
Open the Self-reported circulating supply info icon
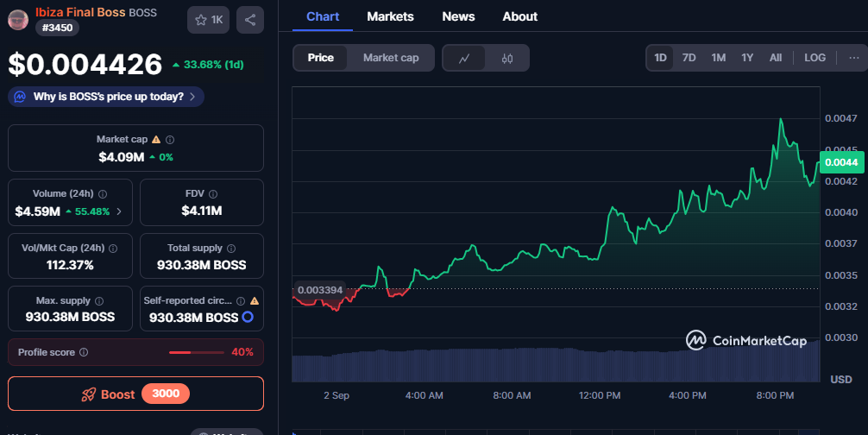[x=241, y=301]
